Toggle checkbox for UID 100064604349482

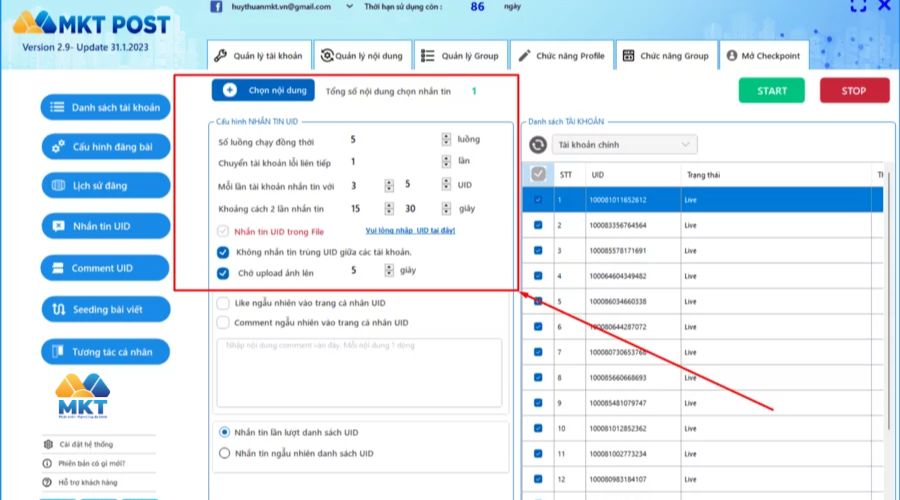click(538, 276)
